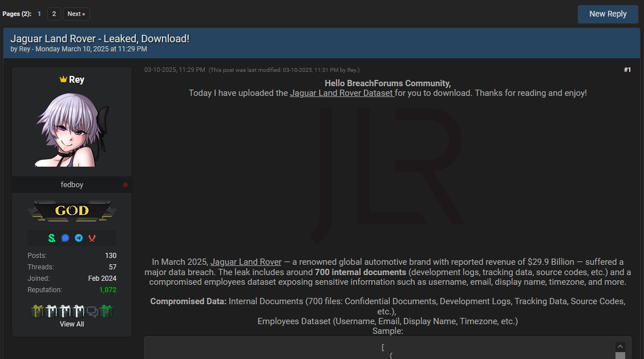Click the code box scroll up arrow
Viewport: 644px width, 359px height.
point(620,346)
